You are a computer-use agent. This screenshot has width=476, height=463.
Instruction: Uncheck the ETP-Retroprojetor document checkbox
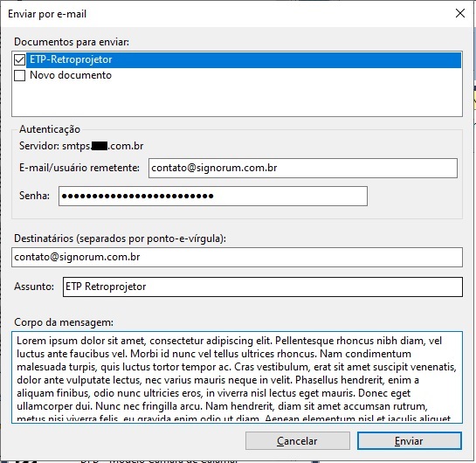(x=20, y=59)
